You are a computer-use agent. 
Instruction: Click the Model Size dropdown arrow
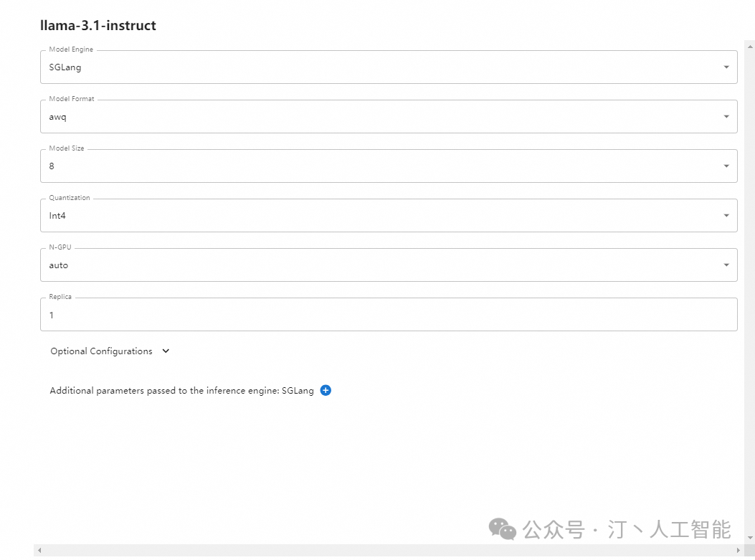(x=726, y=166)
